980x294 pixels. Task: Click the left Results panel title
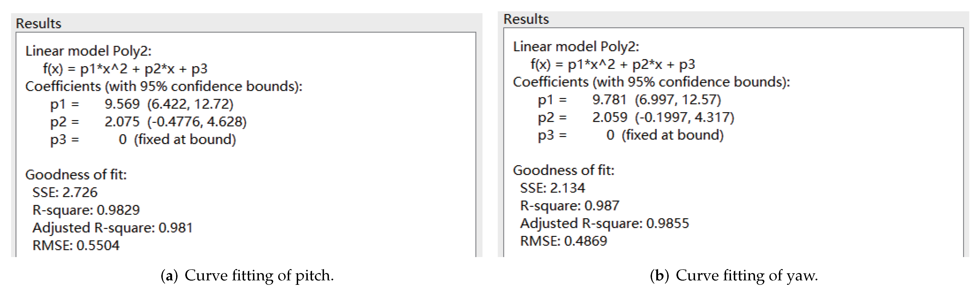(38, 24)
